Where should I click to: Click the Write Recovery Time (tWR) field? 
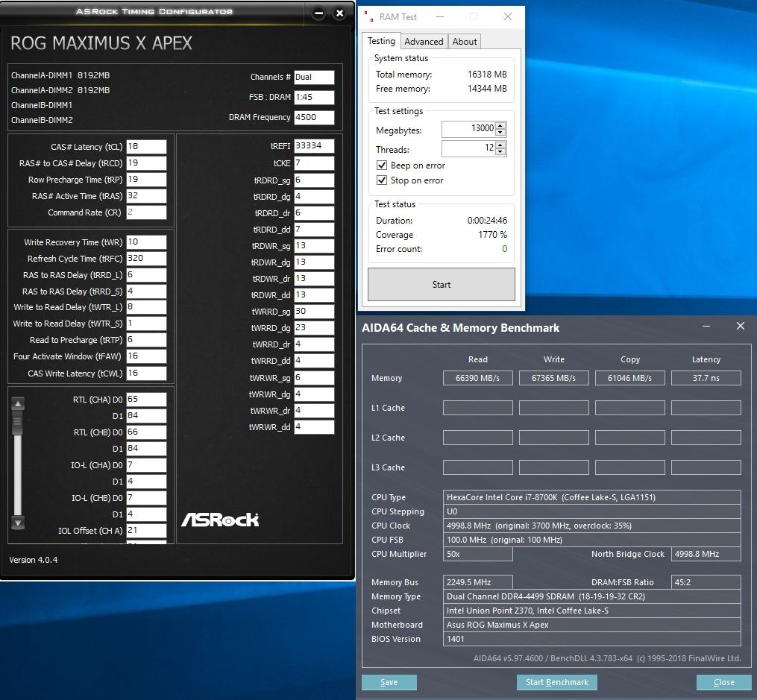click(146, 242)
